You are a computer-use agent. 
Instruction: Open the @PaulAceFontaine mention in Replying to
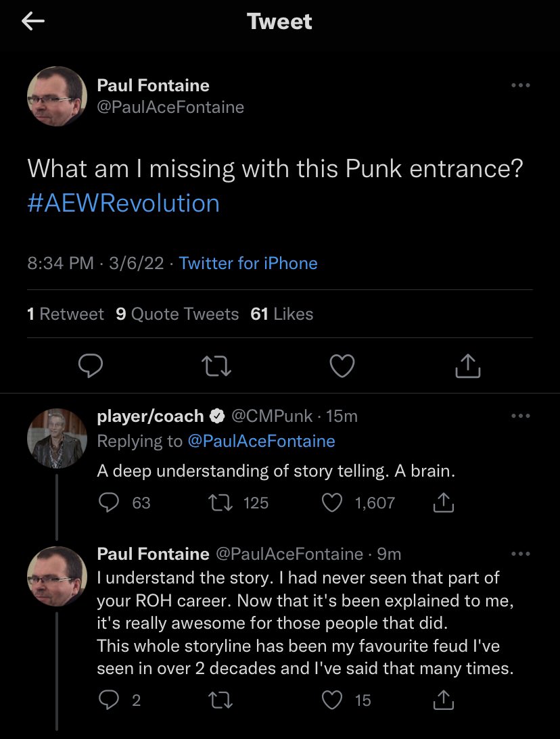pyautogui.click(x=260, y=441)
